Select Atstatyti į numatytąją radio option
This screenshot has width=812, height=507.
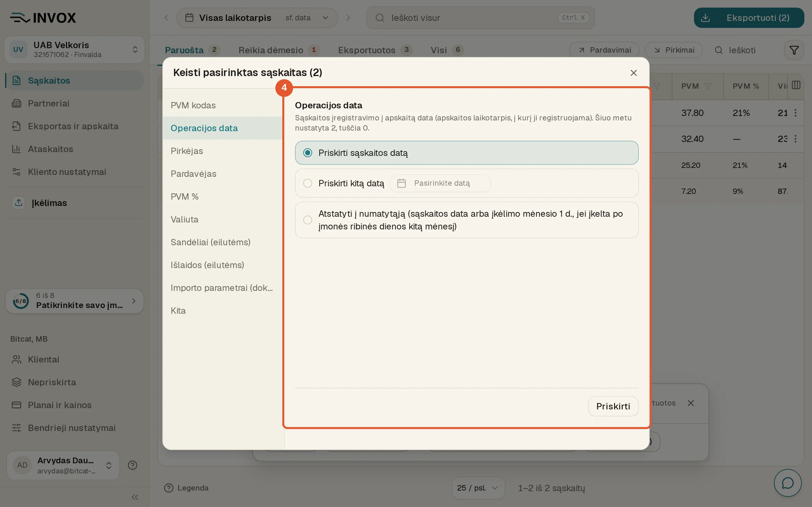pyautogui.click(x=466, y=220)
